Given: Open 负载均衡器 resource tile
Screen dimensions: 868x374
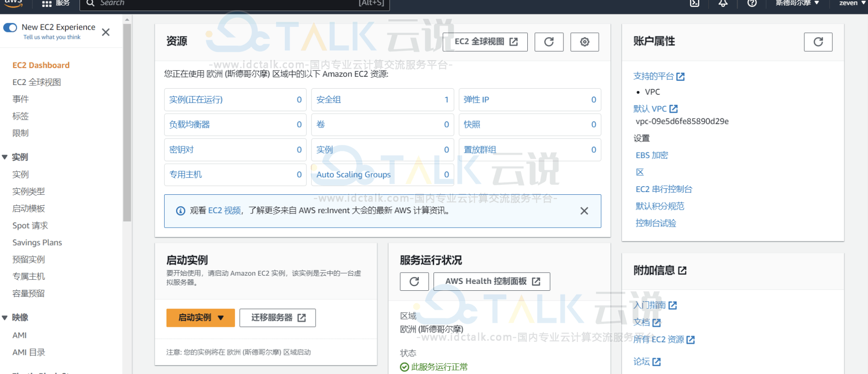Looking at the screenshot, I should tap(235, 124).
